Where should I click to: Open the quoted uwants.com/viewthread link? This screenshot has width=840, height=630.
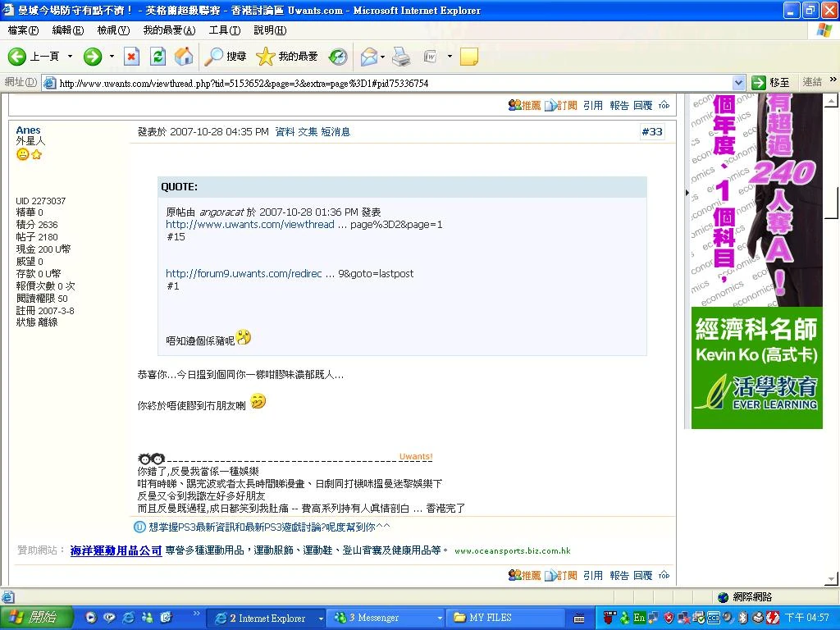point(250,225)
